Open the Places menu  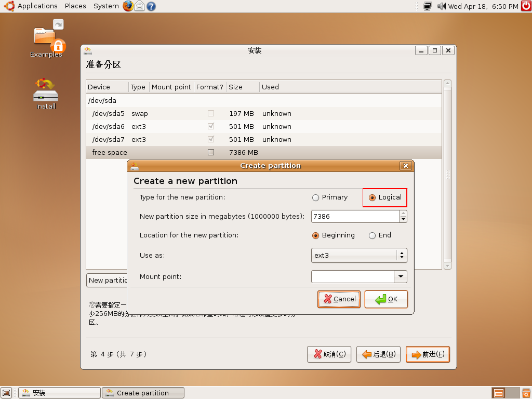pyautogui.click(x=75, y=6)
